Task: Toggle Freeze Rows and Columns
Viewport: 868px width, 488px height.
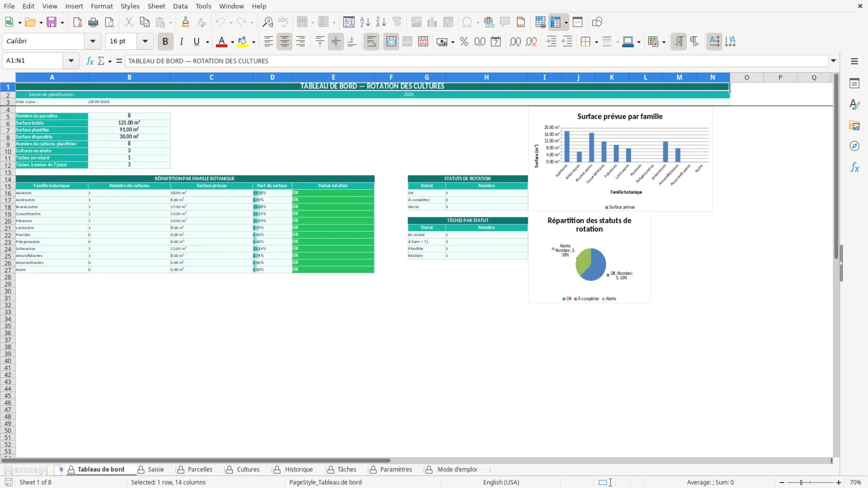Action: pos(555,22)
